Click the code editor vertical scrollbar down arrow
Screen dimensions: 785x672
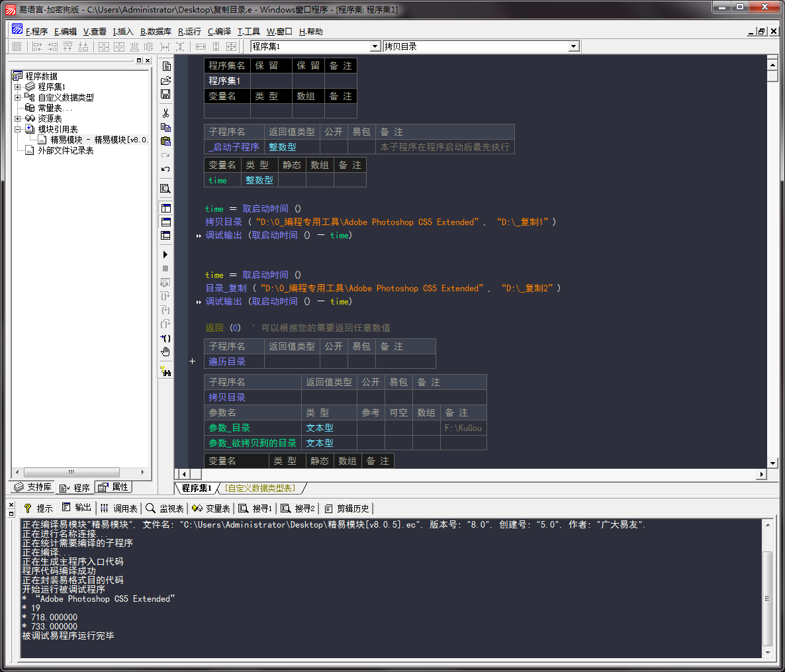(x=772, y=463)
